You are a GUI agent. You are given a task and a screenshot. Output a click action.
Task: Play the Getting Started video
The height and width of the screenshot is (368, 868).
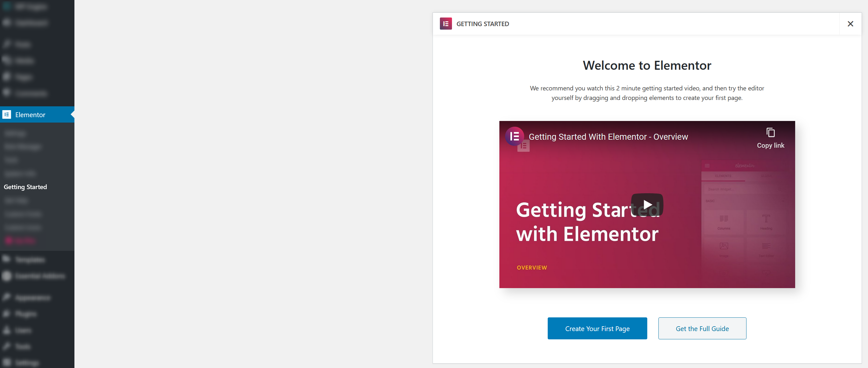(x=647, y=204)
